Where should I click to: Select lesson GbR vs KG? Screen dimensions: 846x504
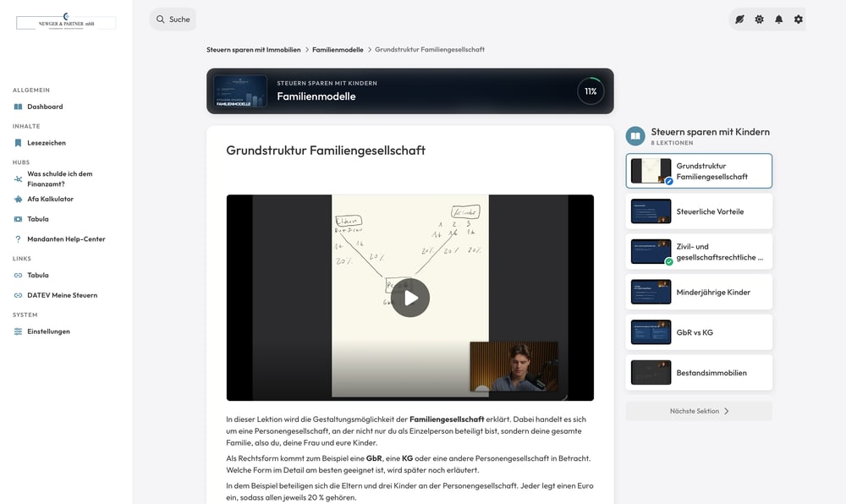699,332
